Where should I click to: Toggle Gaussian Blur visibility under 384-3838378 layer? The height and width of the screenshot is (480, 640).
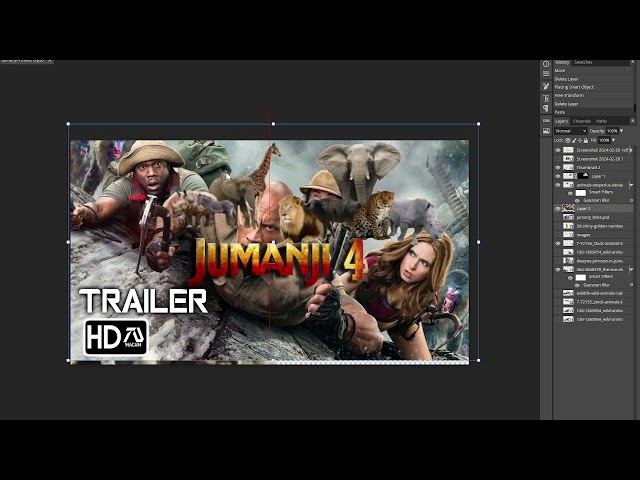pyautogui.click(x=577, y=285)
